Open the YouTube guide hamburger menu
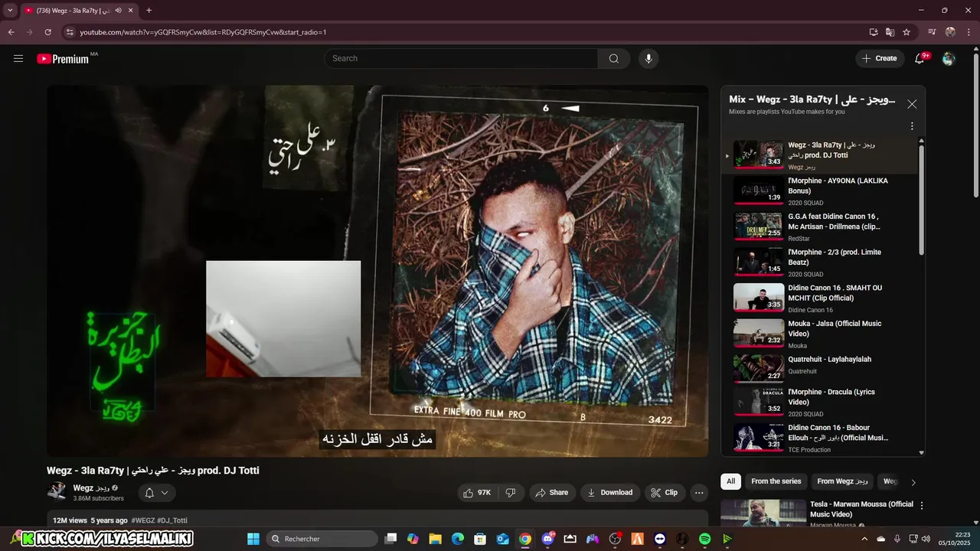 coord(18,58)
